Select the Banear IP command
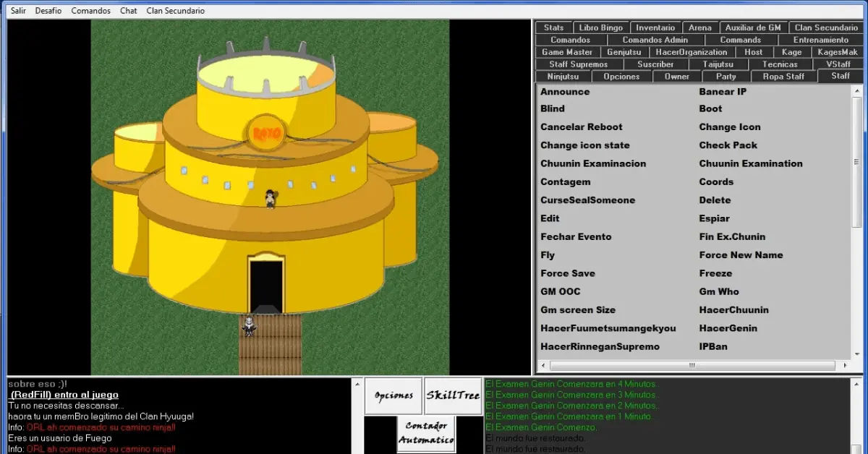Image resolution: width=868 pixels, height=454 pixels. click(723, 92)
